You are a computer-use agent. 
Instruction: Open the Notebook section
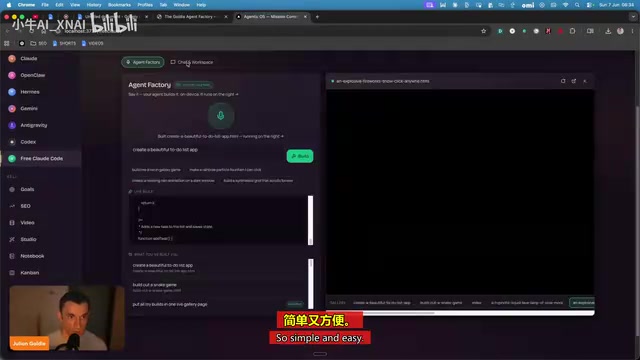click(32, 256)
